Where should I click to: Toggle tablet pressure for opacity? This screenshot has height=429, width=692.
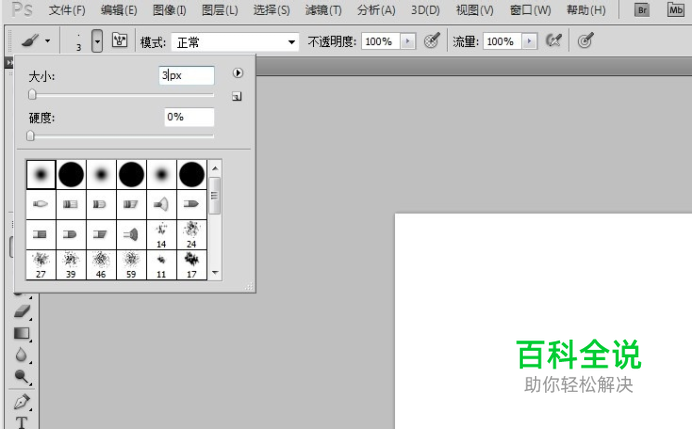click(432, 41)
